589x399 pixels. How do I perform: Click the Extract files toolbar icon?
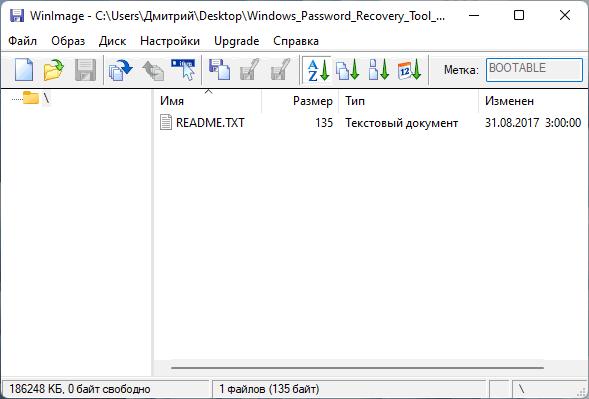tap(153, 70)
